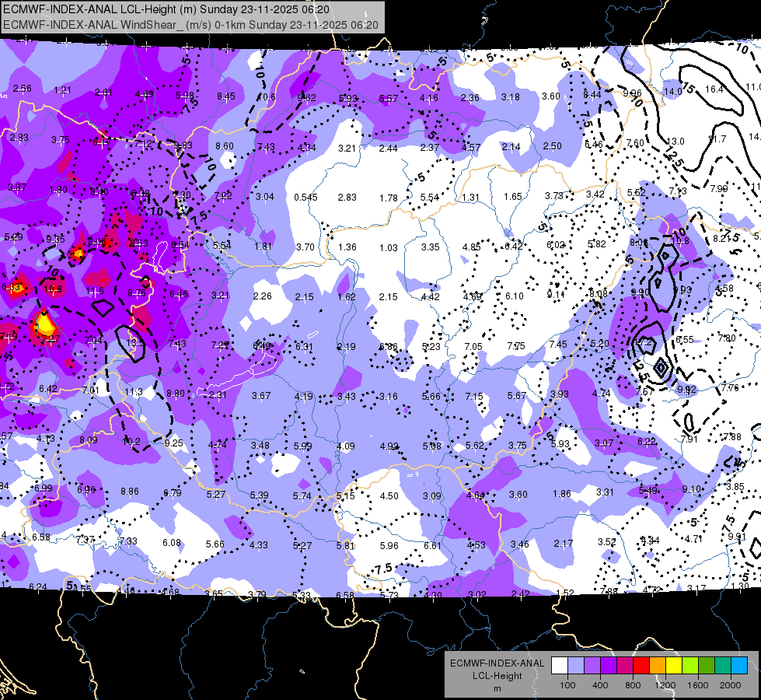Click the wind shear value '16.4'
The height and width of the screenshot is (700, 761).
(714, 89)
